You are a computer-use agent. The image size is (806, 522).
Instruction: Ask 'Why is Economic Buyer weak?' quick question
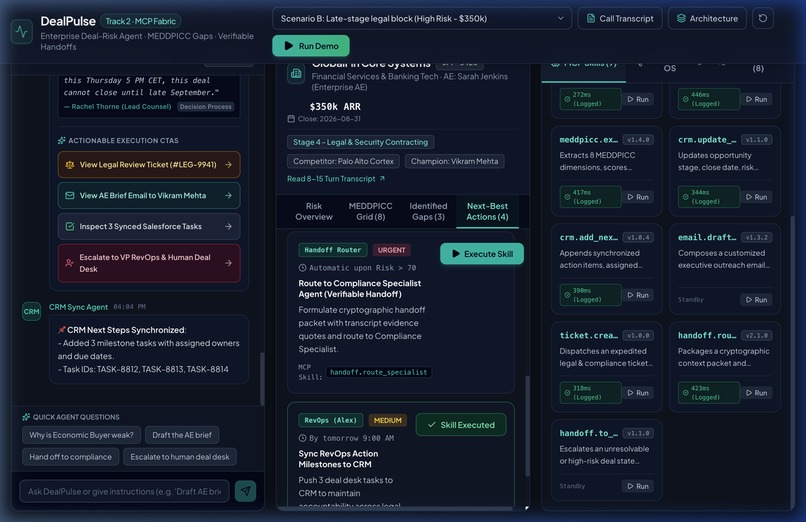point(81,435)
